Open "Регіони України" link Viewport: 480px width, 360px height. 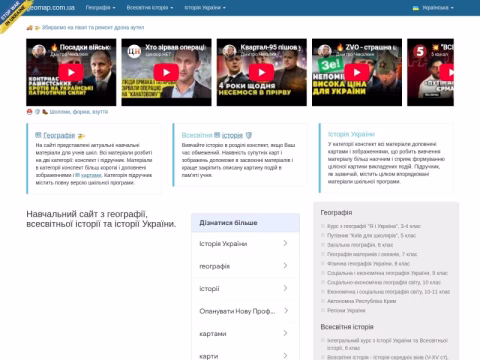pyautogui.click(x=346, y=310)
